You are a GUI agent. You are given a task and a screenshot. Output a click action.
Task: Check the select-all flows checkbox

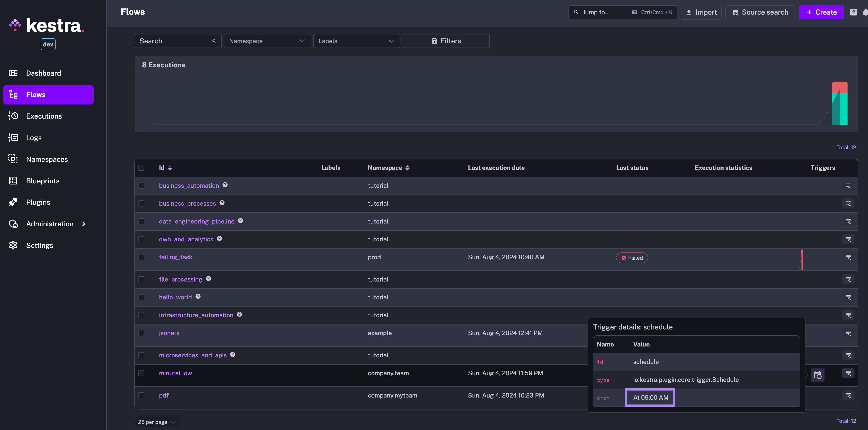coord(141,168)
